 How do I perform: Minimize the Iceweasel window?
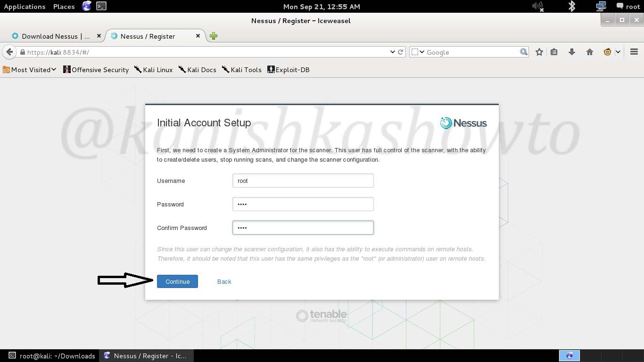tap(608, 20)
